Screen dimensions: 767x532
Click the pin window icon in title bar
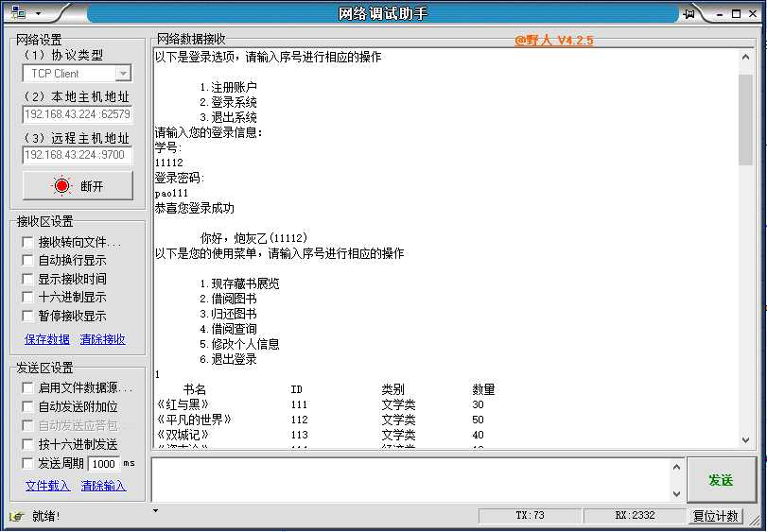689,13
